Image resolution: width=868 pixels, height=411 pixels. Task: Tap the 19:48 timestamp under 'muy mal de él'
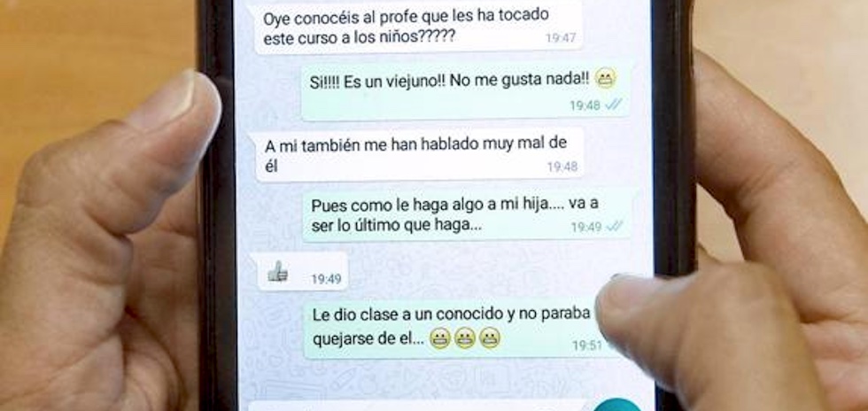click(562, 167)
